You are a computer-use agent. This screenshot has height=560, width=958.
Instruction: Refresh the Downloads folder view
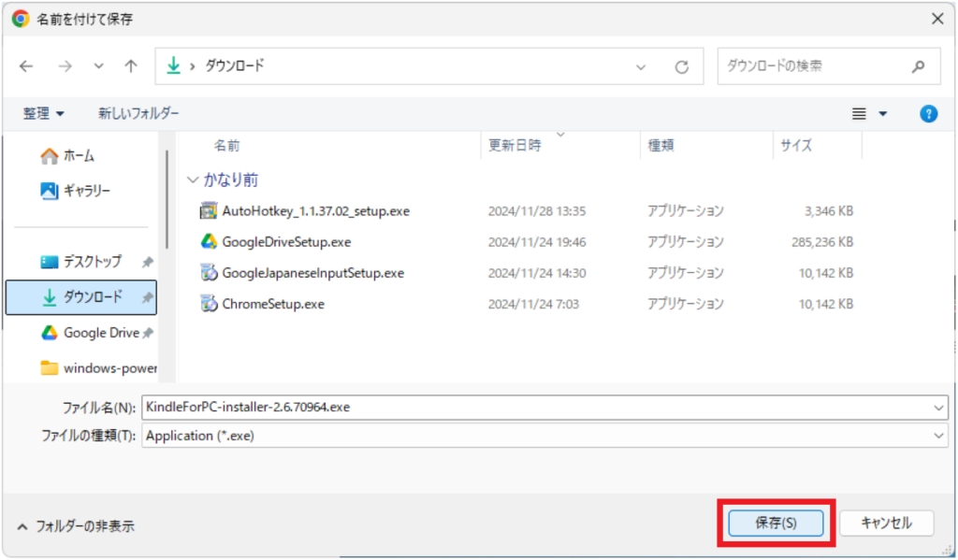click(x=682, y=67)
